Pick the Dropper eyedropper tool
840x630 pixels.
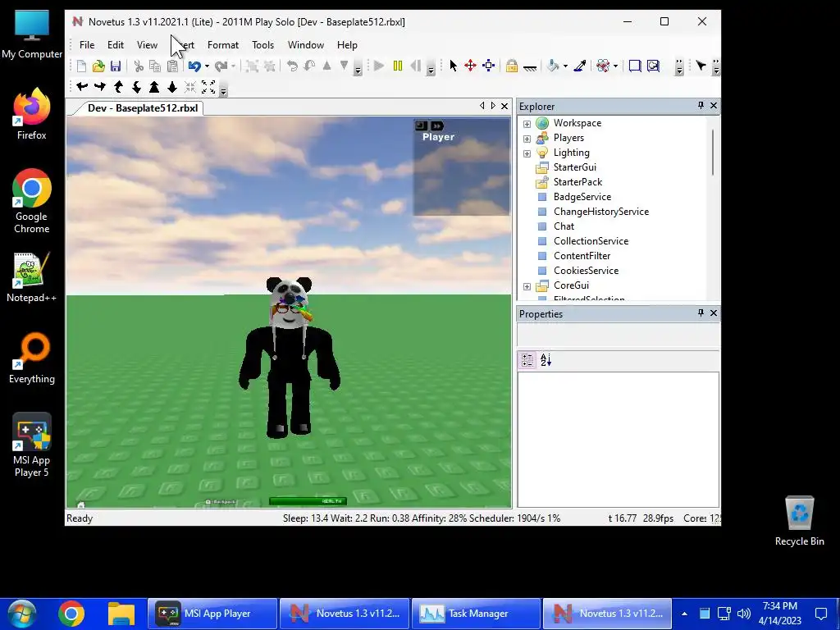[x=580, y=66]
